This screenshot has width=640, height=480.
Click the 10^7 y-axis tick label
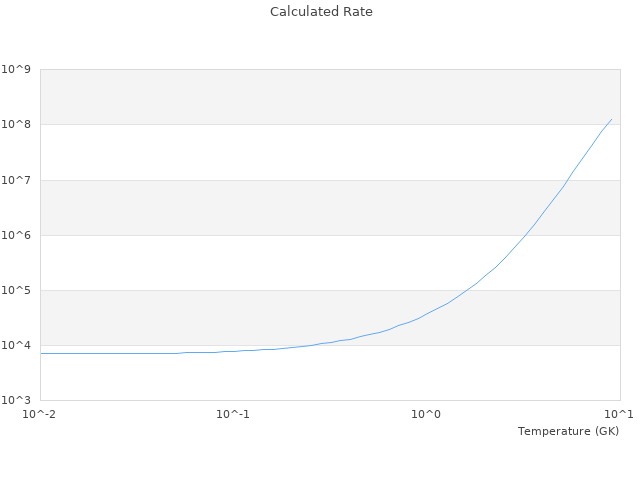pyautogui.click(x=16, y=180)
